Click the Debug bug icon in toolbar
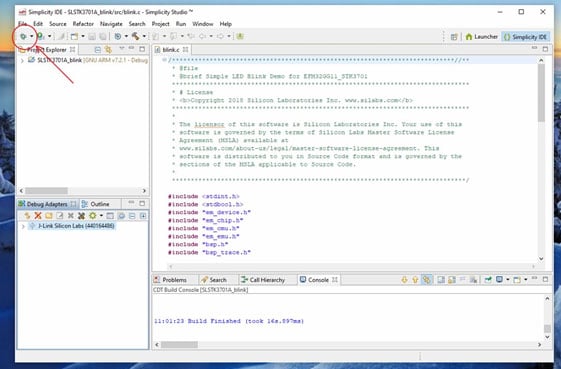 coord(23,37)
